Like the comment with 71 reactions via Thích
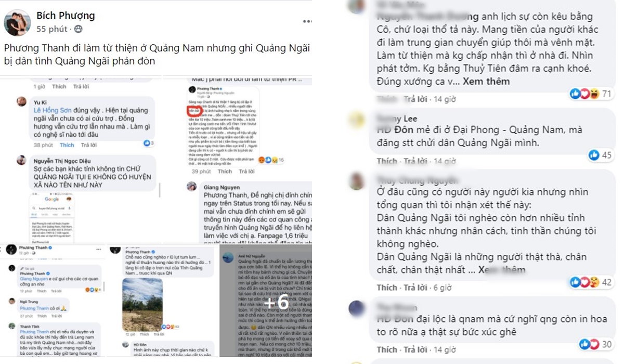 pos(387,99)
